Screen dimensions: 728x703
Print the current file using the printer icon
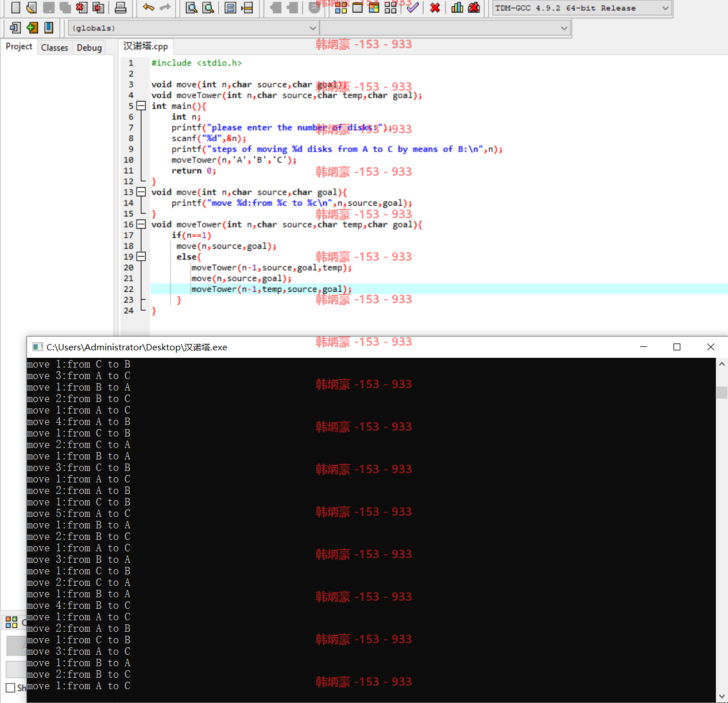tap(121, 7)
